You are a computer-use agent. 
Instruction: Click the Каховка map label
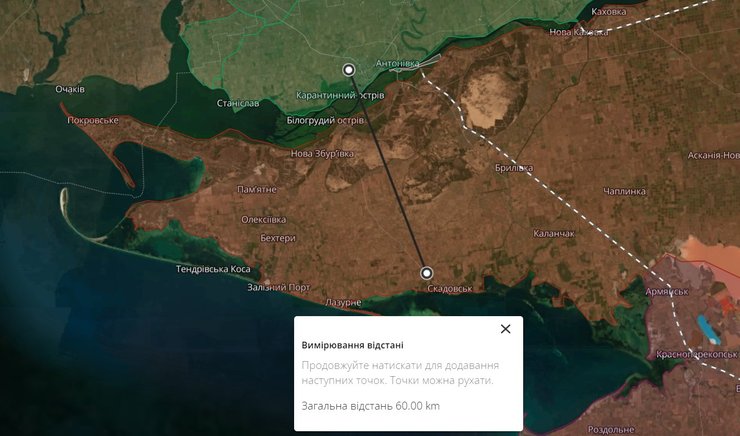(609, 12)
